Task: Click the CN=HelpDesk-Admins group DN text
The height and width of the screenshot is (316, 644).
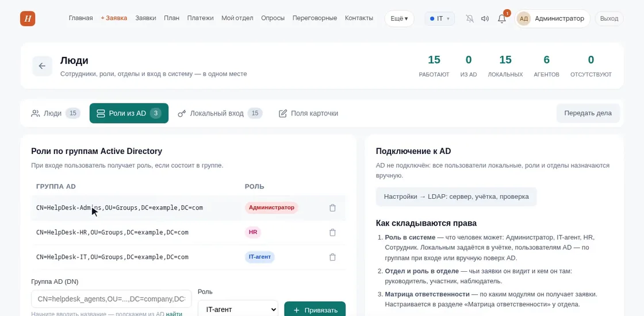Action: pos(120,207)
